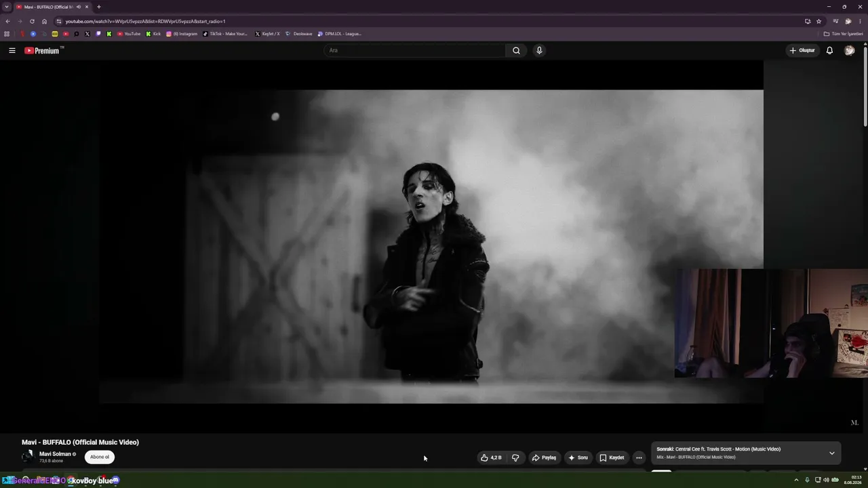Open the X icon-only bookmark
The height and width of the screenshot is (488, 868).
tap(87, 34)
